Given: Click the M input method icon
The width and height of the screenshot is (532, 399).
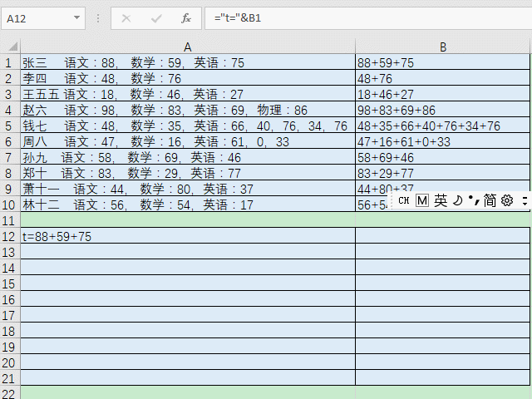Looking at the screenshot, I should pos(422,200).
